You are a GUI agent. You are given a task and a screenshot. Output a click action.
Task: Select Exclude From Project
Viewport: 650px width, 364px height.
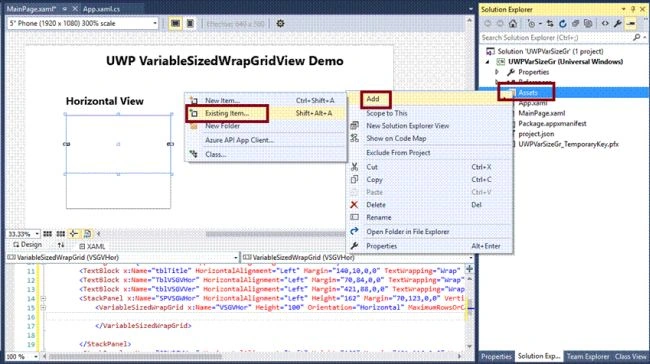(429, 153)
